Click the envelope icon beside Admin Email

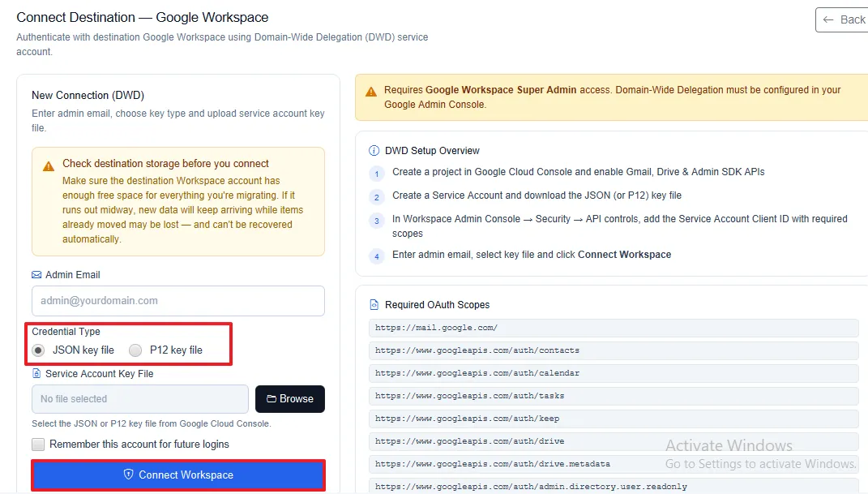click(36, 275)
